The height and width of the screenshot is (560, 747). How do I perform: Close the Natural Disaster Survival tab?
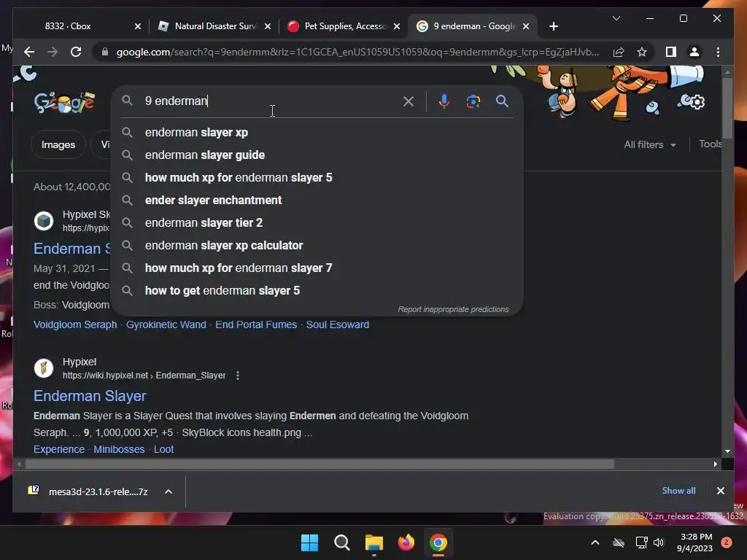(268, 26)
